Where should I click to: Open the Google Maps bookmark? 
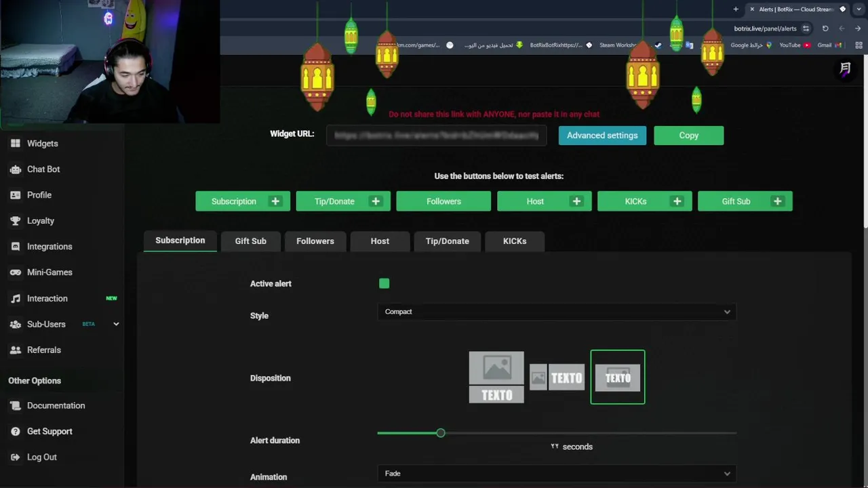pyautogui.click(x=751, y=45)
